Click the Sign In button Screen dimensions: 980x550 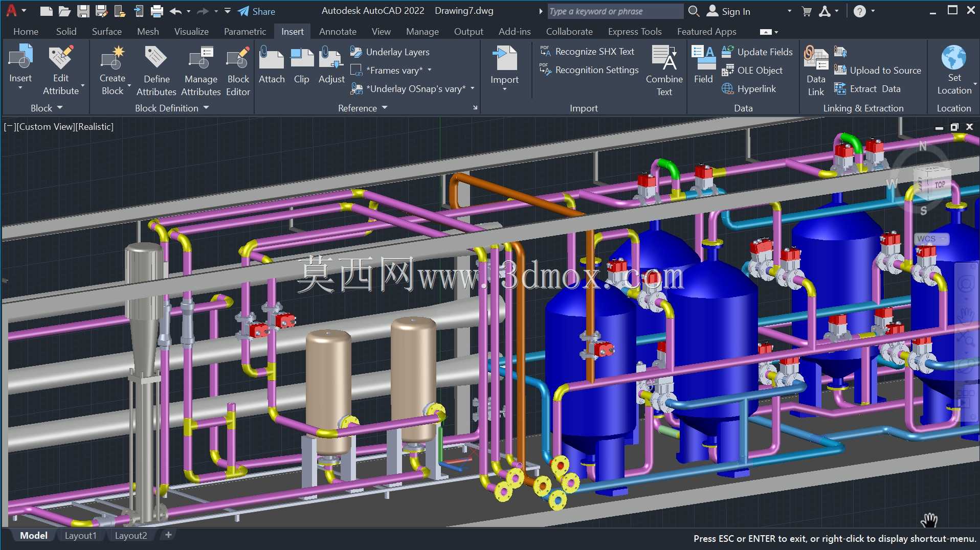point(729,11)
